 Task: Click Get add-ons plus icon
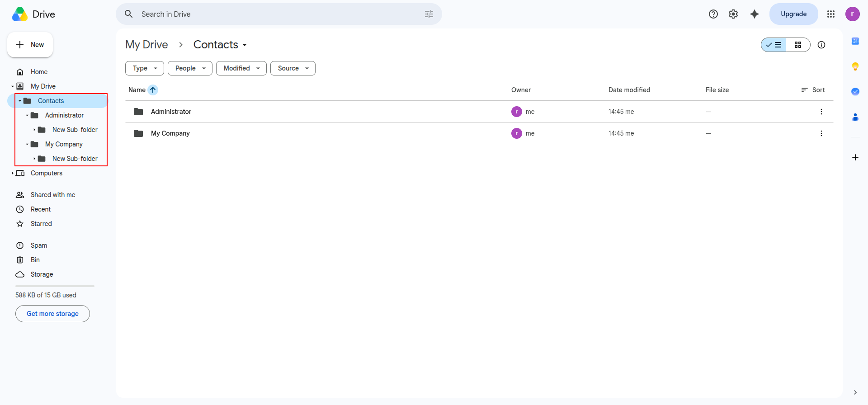coord(855,157)
